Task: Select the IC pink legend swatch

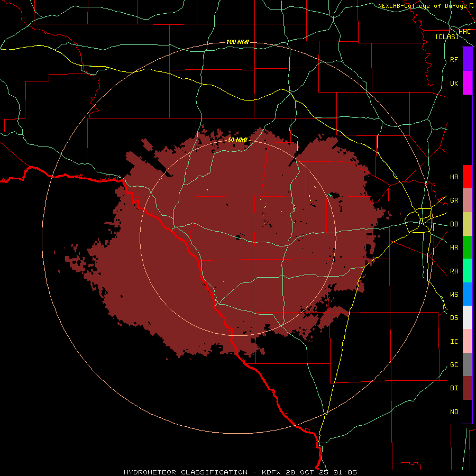Action: pos(467,341)
